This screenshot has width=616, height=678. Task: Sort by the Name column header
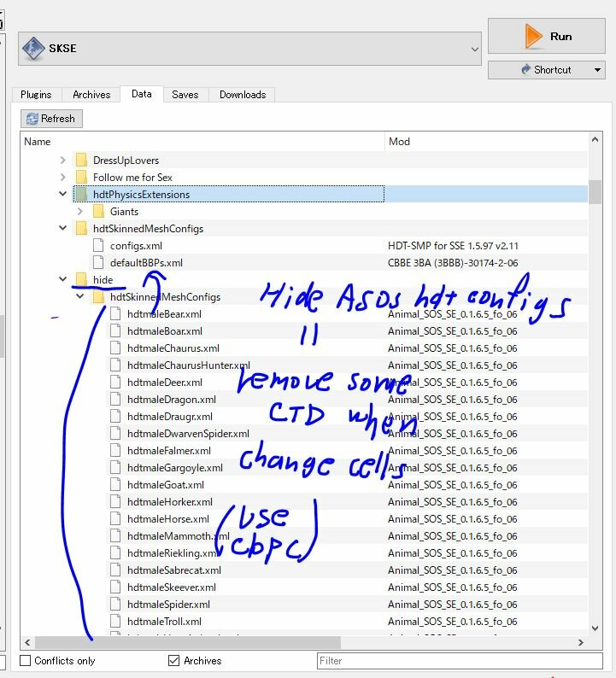pos(202,142)
